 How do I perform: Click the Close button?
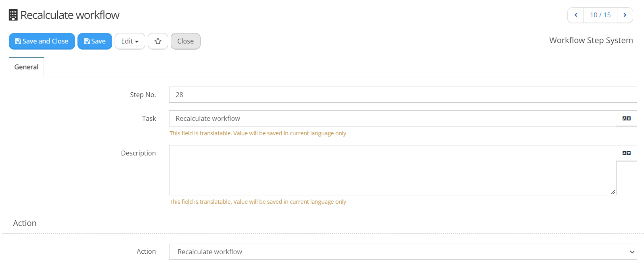click(186, 41)
